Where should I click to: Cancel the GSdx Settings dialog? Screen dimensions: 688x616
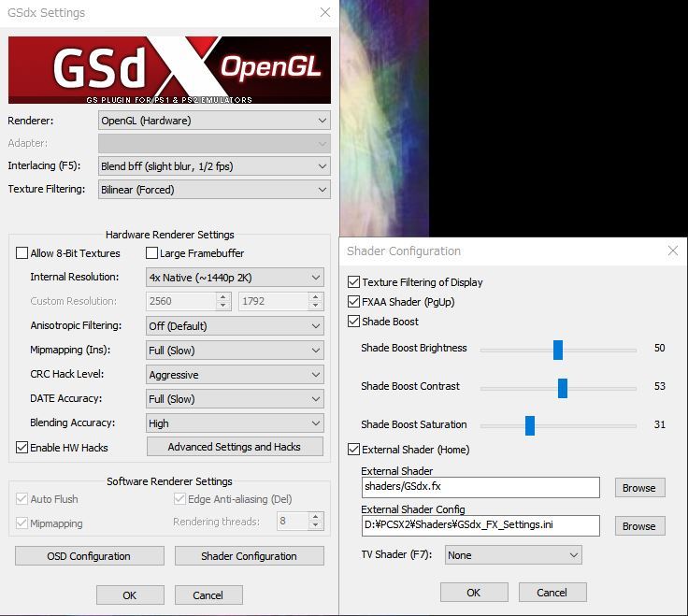pyautogui.click(x=208, y=595)
